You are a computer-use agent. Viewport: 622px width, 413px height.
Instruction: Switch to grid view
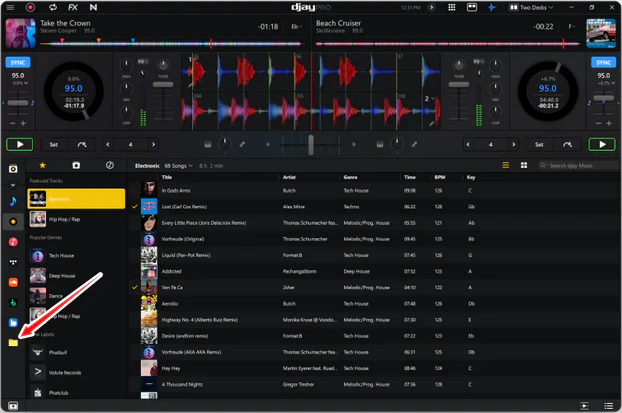pyautogui.click(x=524, y=165)
